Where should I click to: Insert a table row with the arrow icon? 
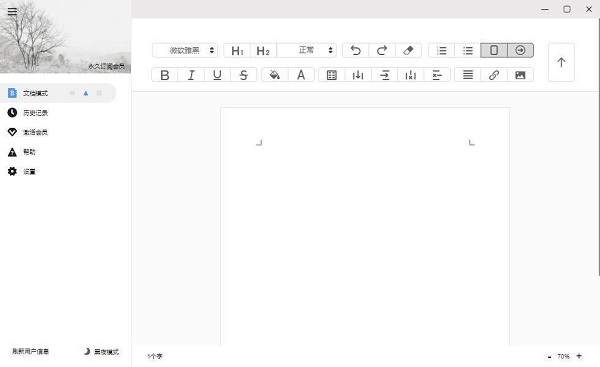[385, 75]
